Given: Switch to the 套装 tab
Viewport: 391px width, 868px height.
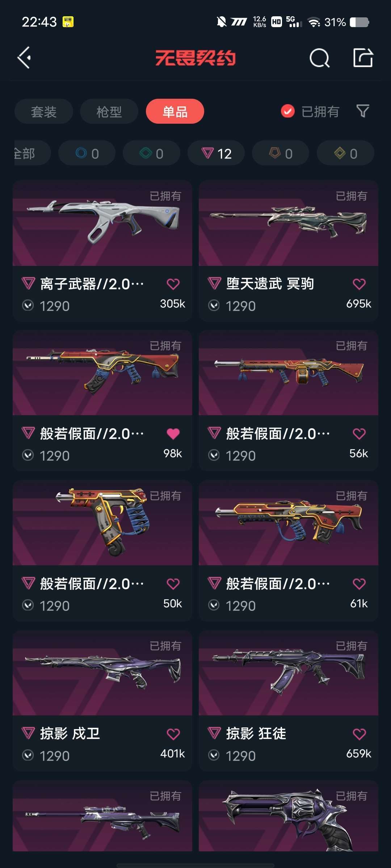Looking at the screenshot, I should coord(44,111).
